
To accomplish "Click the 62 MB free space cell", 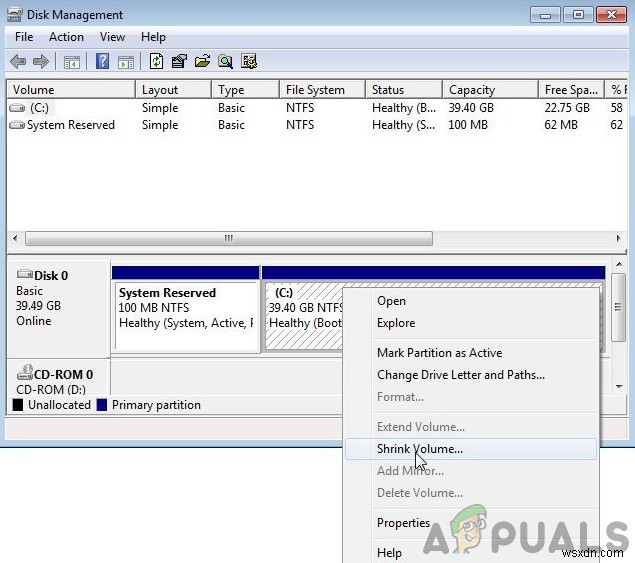I will click(x=561, y=125).
